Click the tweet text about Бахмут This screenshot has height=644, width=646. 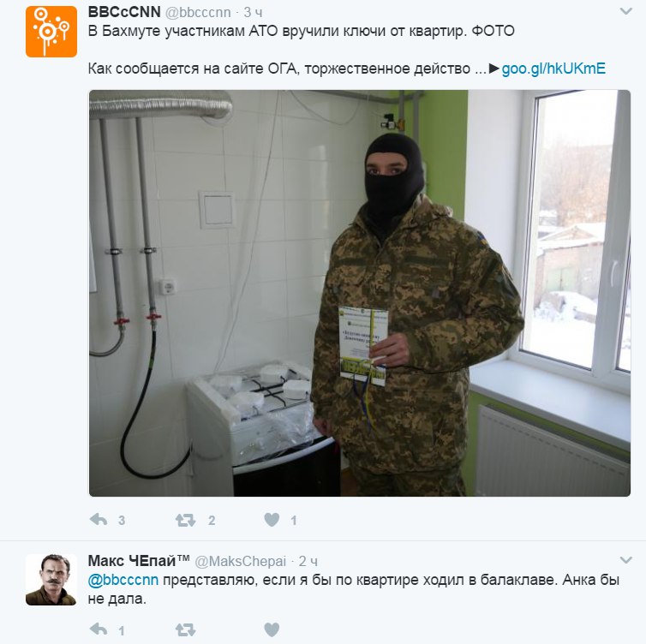(x=302, y=31)
